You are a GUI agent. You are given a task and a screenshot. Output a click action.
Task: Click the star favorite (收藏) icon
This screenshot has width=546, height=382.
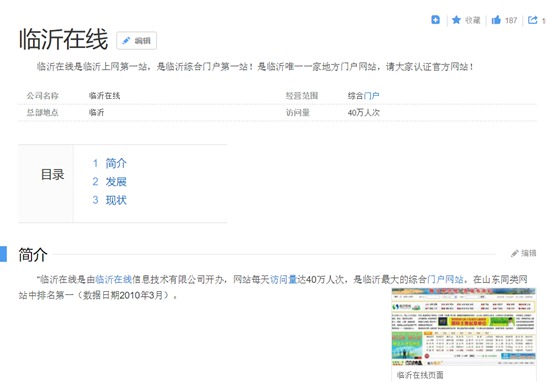point(456,20)
